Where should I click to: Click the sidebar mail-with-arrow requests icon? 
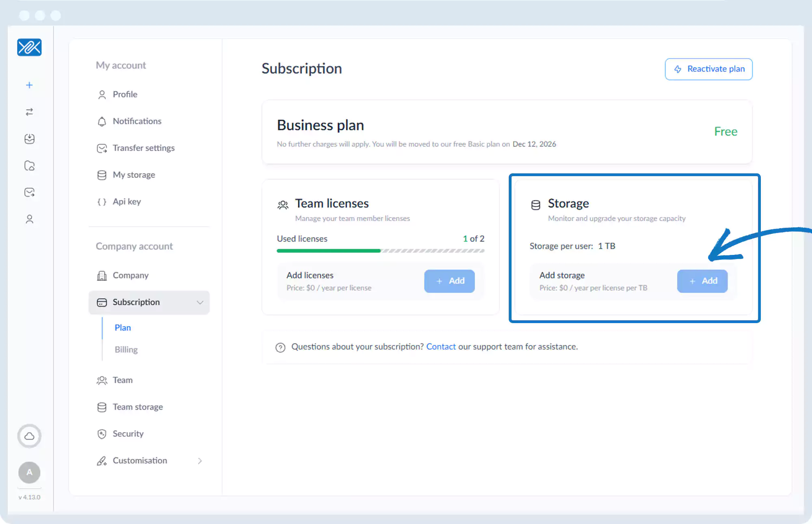(x=29, y=192)
